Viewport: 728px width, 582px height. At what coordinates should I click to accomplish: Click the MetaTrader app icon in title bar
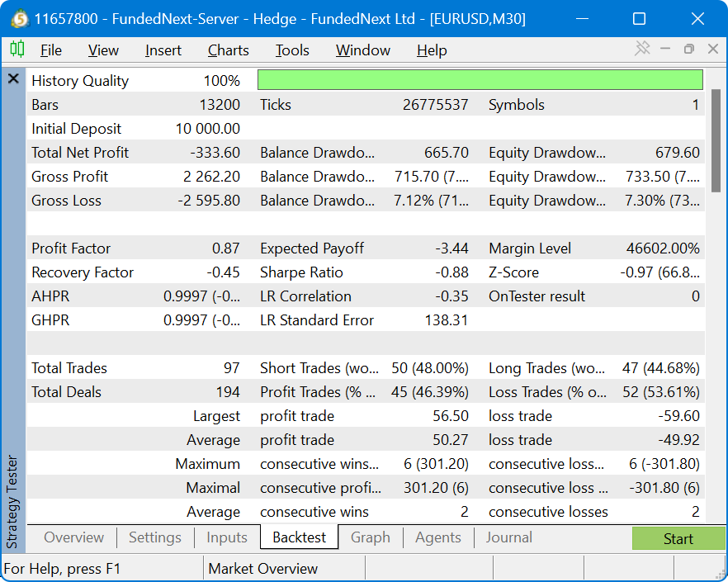[20, 19]
